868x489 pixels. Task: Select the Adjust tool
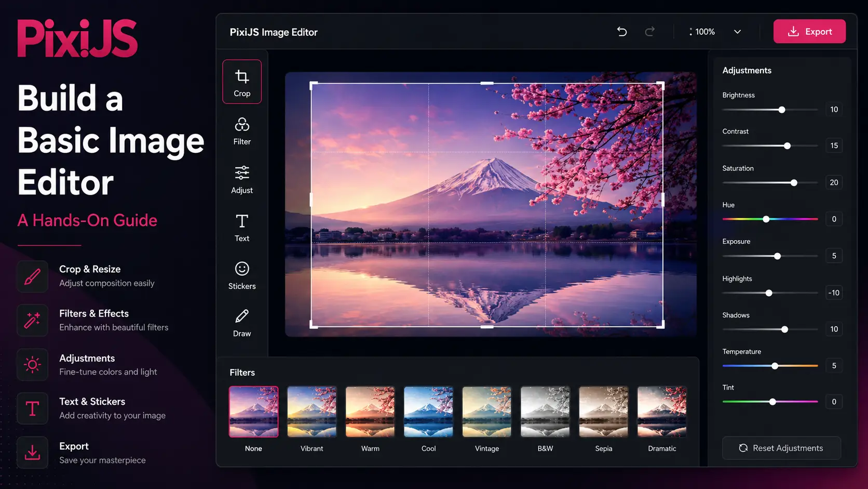pyautogui.click(x=242, y=180)
